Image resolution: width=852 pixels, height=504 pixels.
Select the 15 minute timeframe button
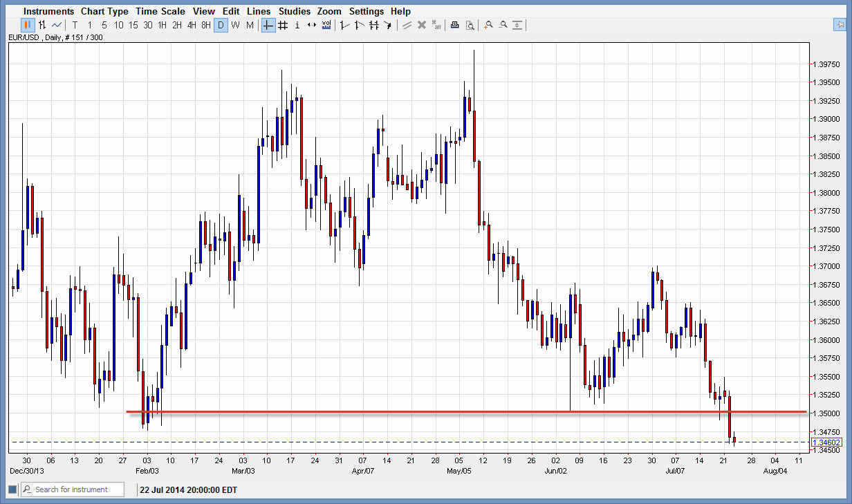coord(133,26)
